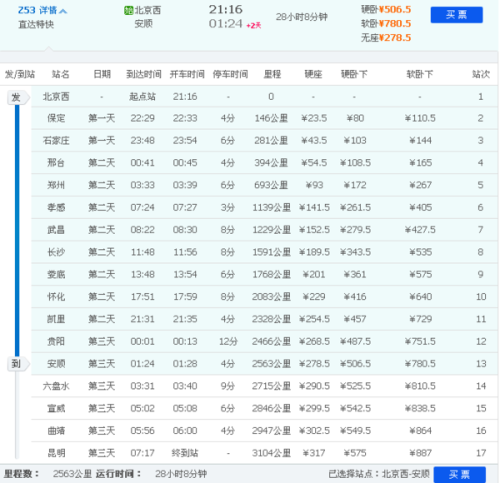Click the 买票 button in bottom bar
The width and height of the screenshot is (500, 483).
[459, 474]
